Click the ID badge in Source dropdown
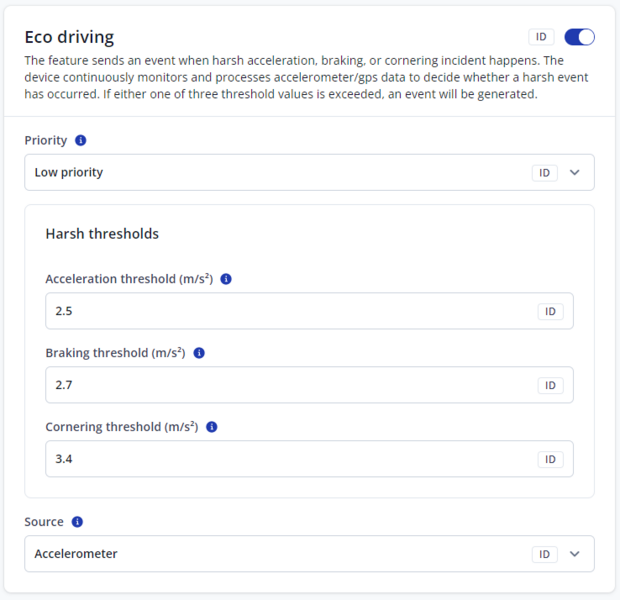This screenshot has width=620, height=600. pyautogui.click(x=545, y=554)
